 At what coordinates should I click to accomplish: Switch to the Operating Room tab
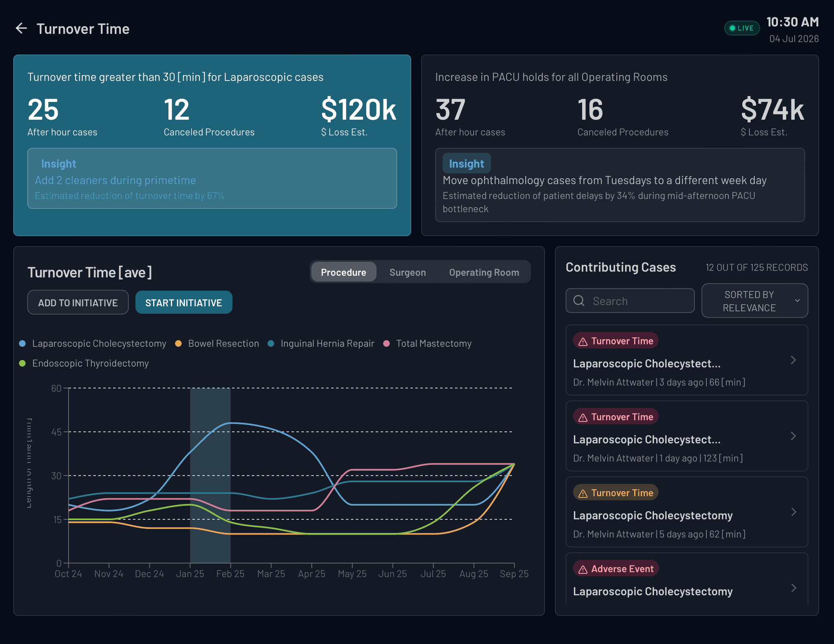click(484, 272)
